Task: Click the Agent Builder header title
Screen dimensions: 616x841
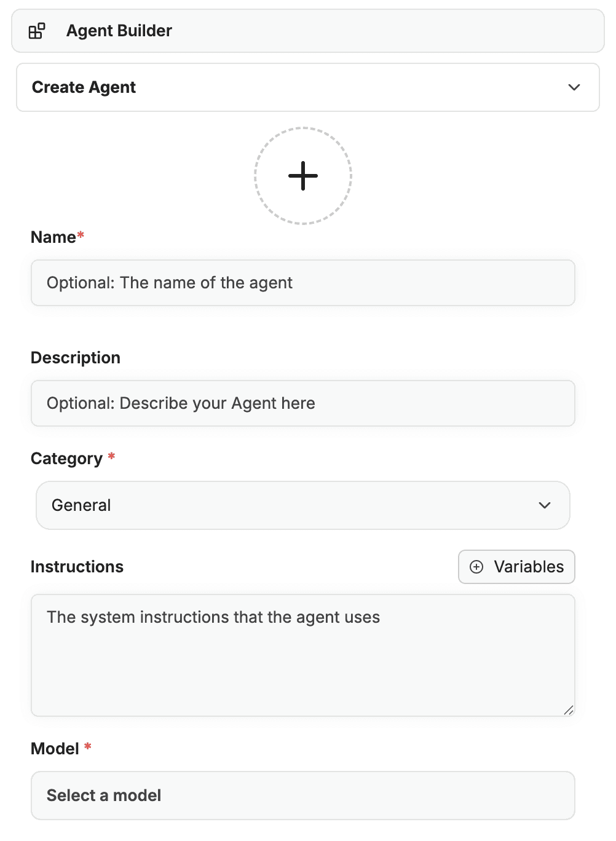Action: tap(119, 31)
